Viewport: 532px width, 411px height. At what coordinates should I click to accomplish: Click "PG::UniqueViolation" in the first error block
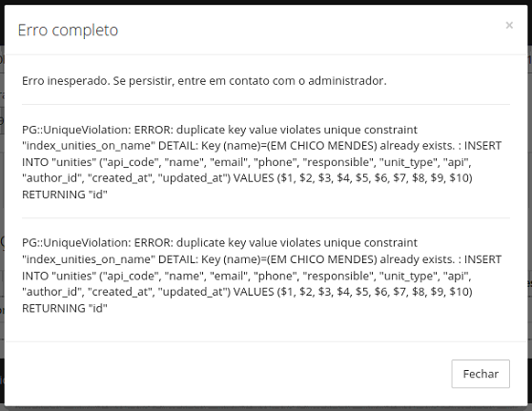[x=76, y=130]
